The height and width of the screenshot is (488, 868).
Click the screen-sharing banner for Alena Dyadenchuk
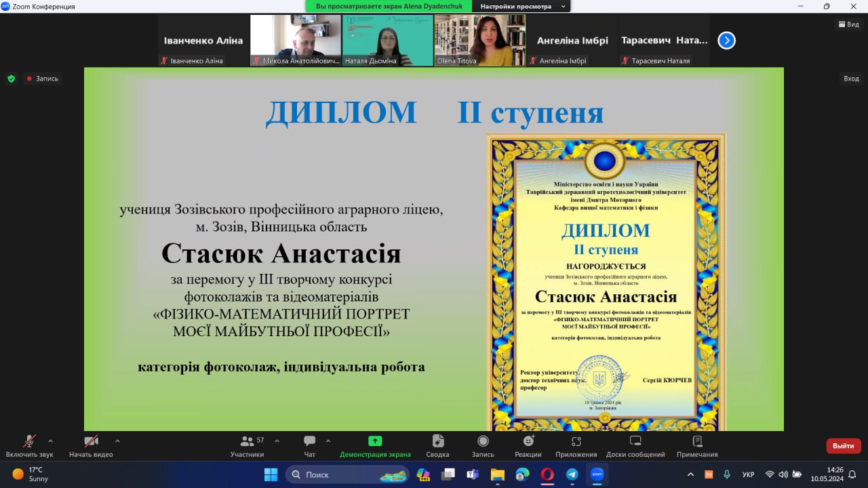(389, 6)
